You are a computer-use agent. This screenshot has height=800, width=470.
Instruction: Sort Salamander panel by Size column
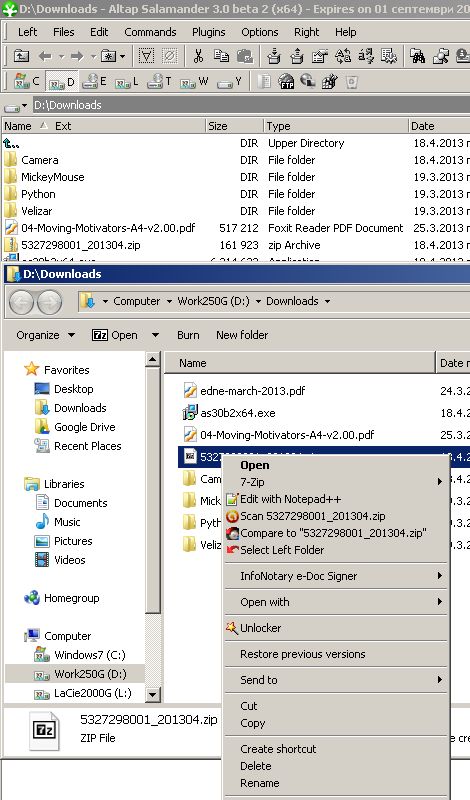click(234, 126)
